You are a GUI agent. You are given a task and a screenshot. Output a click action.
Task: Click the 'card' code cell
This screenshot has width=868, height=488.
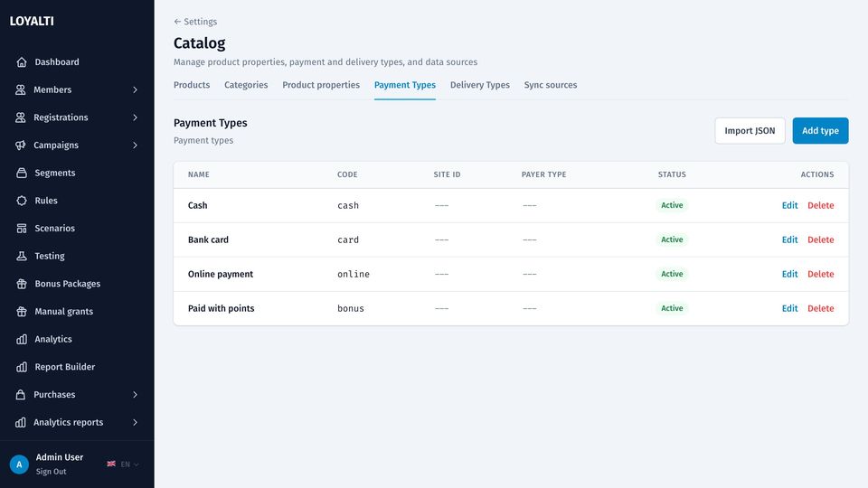(x=347, y=239)
